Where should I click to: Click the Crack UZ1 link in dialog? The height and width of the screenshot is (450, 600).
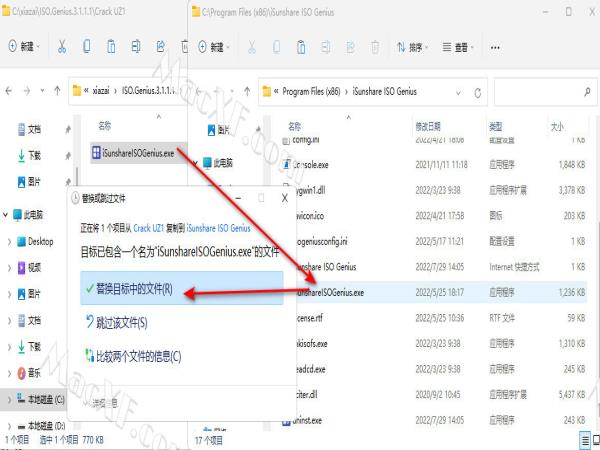(x=148, y=228)
